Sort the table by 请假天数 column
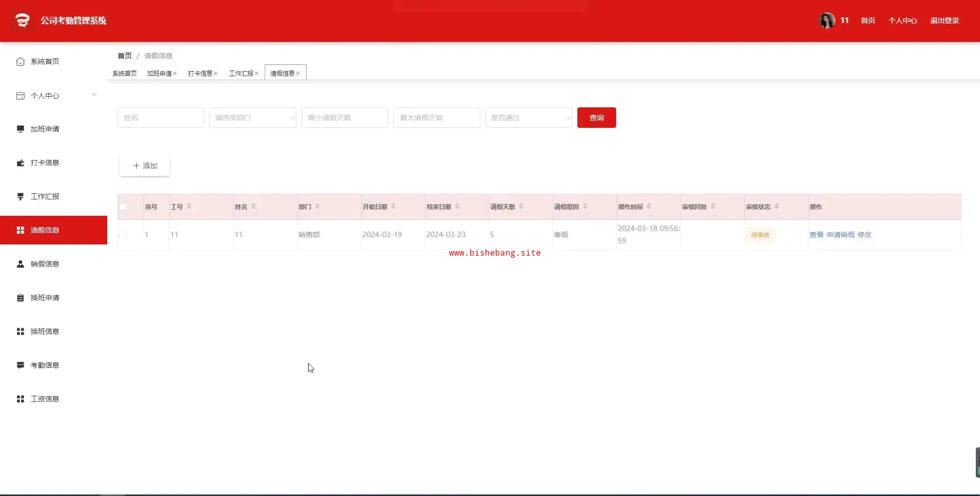 click(x=521, y=206)
